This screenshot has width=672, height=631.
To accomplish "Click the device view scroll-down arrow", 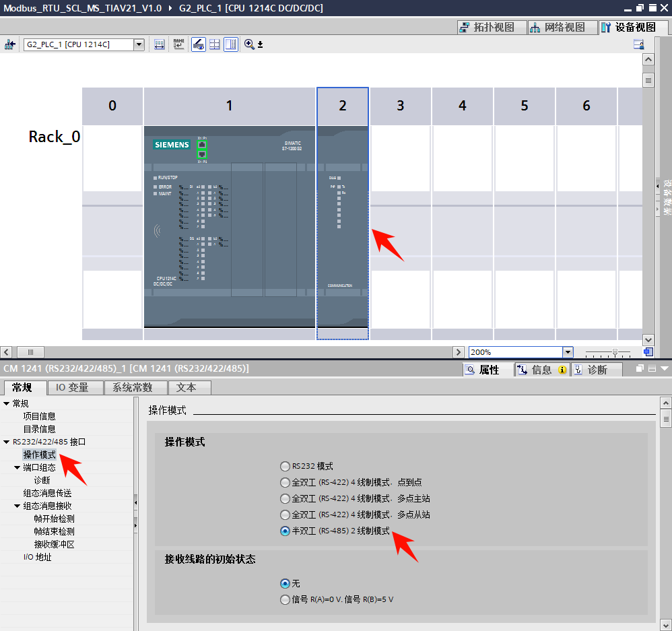I will (648, 340).
